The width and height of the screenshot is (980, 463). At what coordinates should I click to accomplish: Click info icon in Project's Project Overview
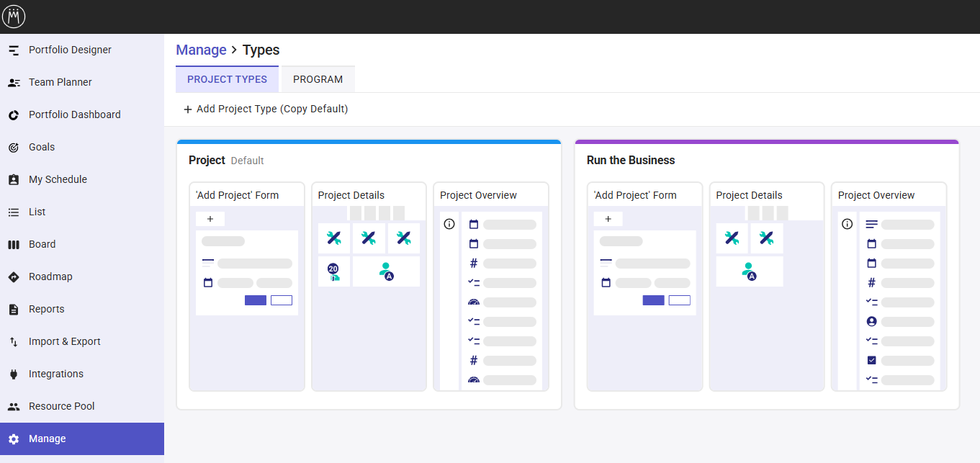449,224
